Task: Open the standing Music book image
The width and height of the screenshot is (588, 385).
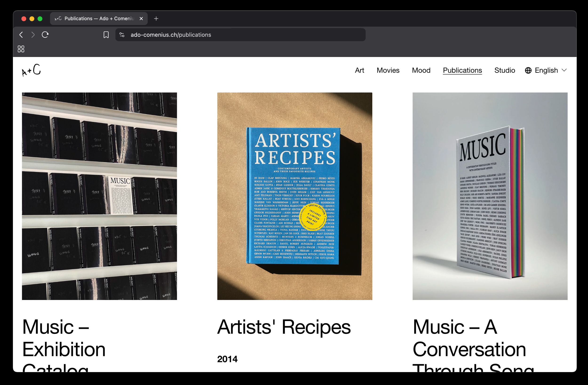Action: [490, 196]
